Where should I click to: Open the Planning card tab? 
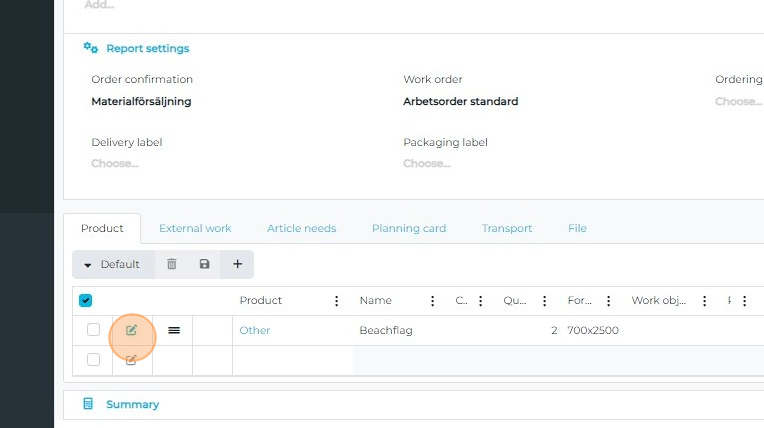408,228
